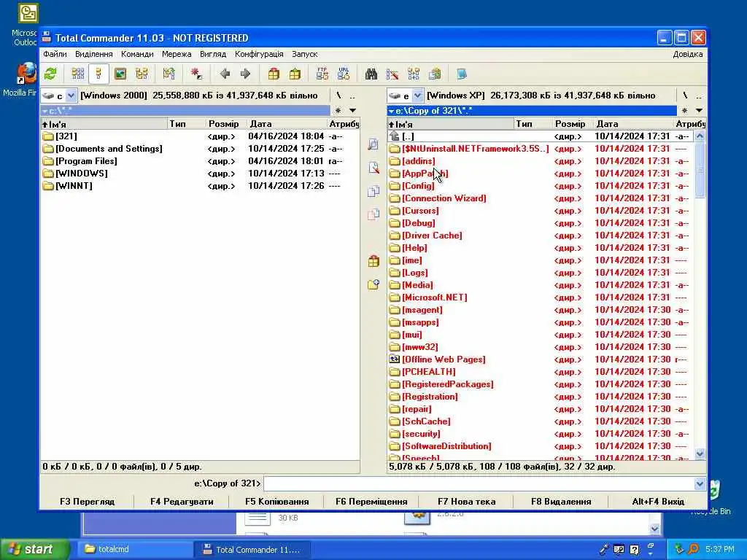The width and height of the screenshot is (747, 560).
Task: Click the Pack icon in middle bar
Action: pyautogui.click(x=373, y=261)
